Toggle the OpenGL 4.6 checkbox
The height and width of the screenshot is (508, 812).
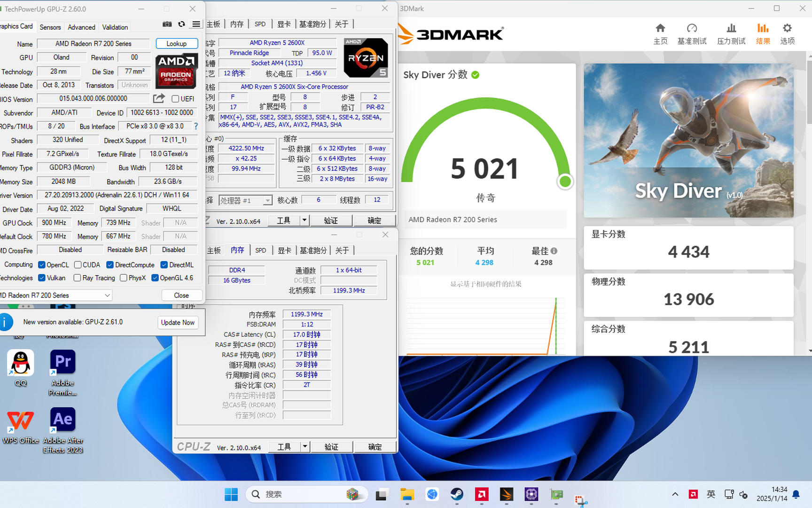pyautogui.click(x=155, y=278)
